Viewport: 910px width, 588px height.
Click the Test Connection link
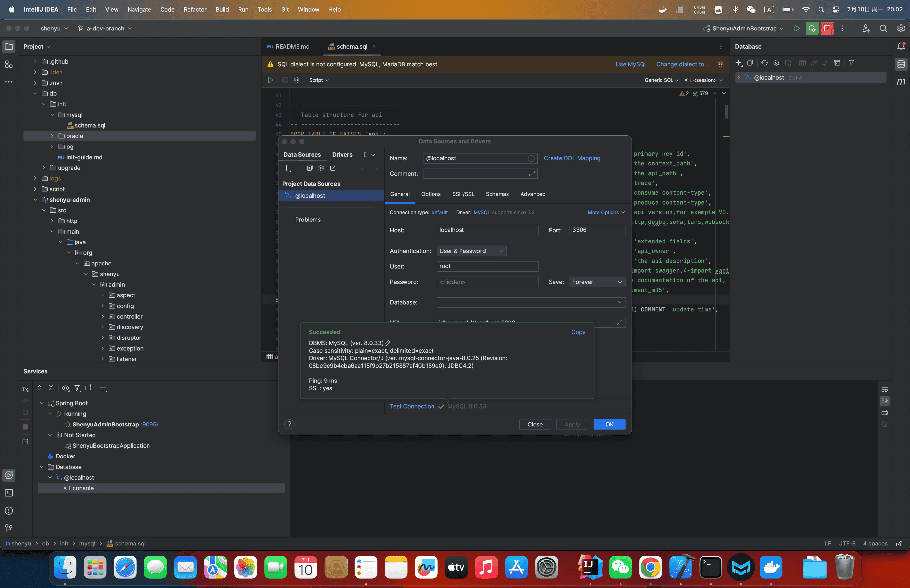point(412,406)
